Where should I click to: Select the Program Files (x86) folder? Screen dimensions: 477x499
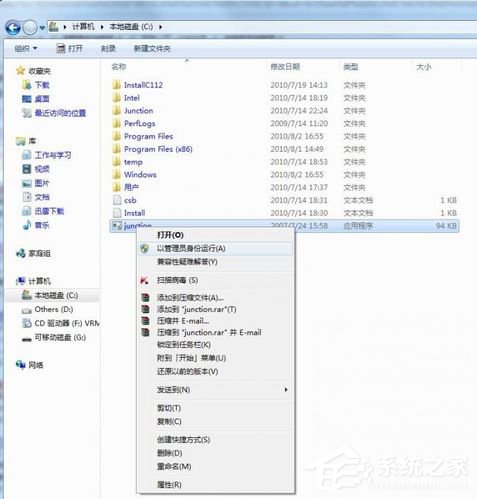pyautogui.click(x=158, y=149)
